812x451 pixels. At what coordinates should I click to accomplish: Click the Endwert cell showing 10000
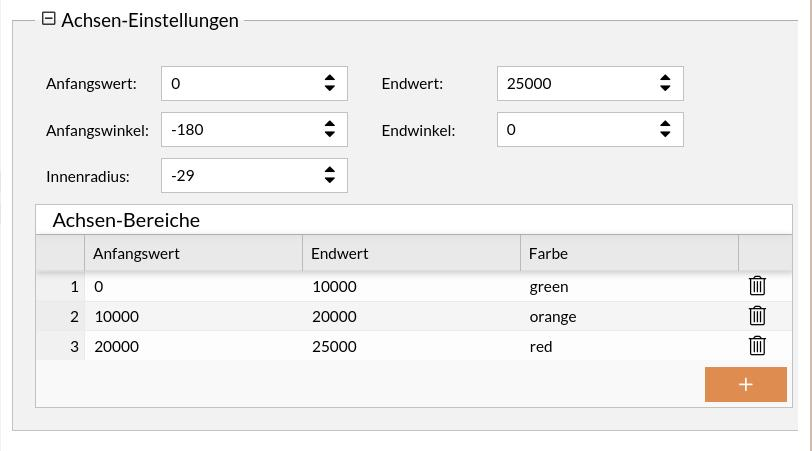coord(410,287)
